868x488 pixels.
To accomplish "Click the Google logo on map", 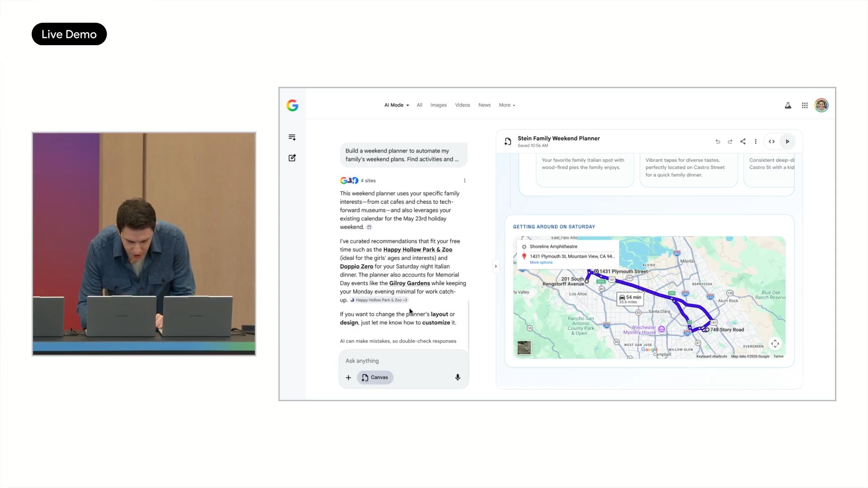I will (x=649, y=349).
